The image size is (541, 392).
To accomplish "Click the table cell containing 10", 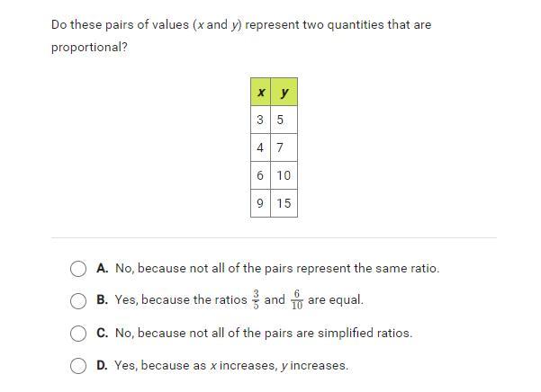I will pos(284,175).
